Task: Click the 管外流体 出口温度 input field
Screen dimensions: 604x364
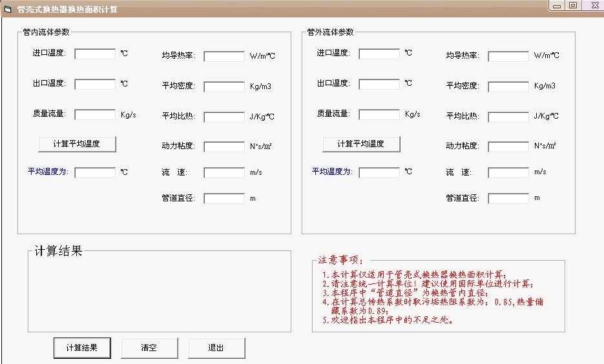Action: pyautogui.click(x=379, y=85)
